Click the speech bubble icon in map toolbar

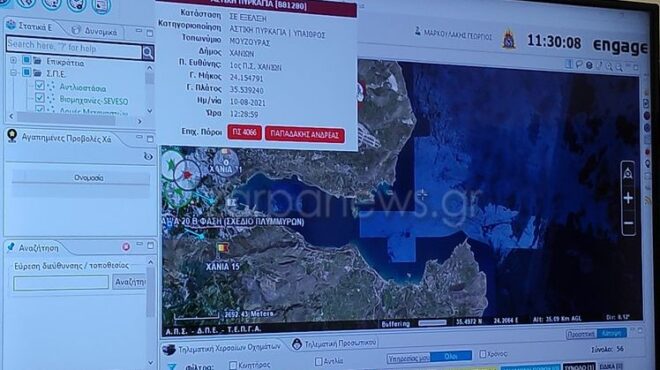pyautogui.click(x=579, y=65)
